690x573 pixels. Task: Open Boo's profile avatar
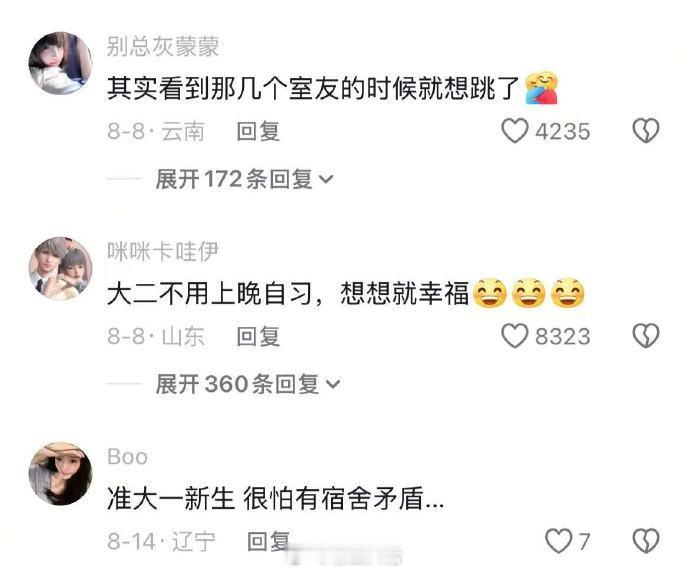pos(60,474)
